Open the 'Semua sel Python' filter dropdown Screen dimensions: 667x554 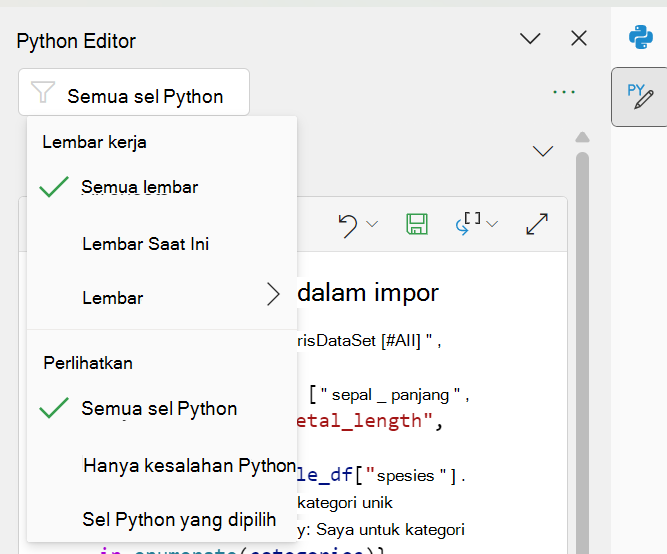(x=134, y=92)
